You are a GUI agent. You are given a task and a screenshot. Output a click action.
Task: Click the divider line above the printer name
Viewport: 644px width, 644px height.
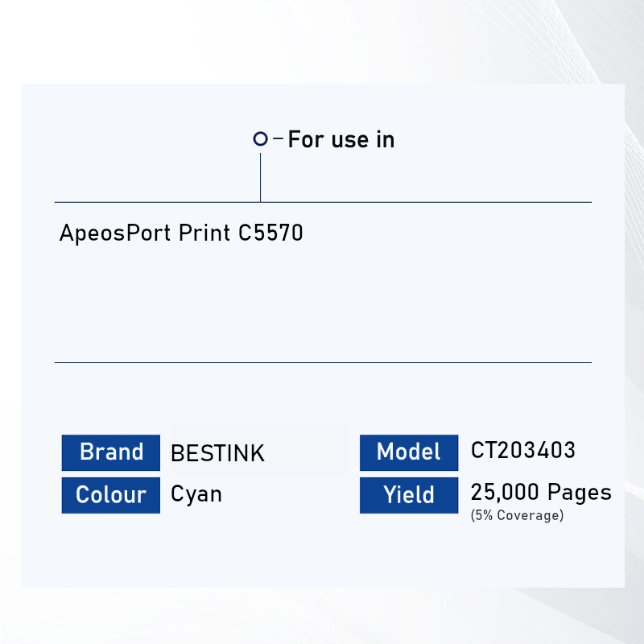point(402,202)
